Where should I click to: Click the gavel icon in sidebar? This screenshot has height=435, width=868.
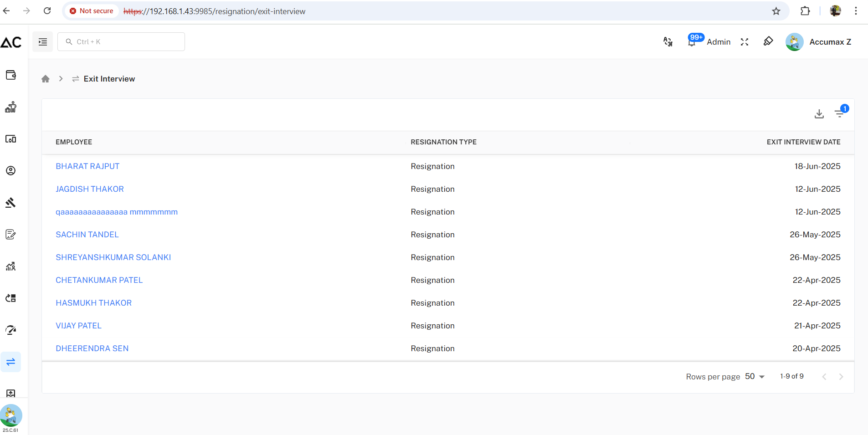[x=11, y=203]
